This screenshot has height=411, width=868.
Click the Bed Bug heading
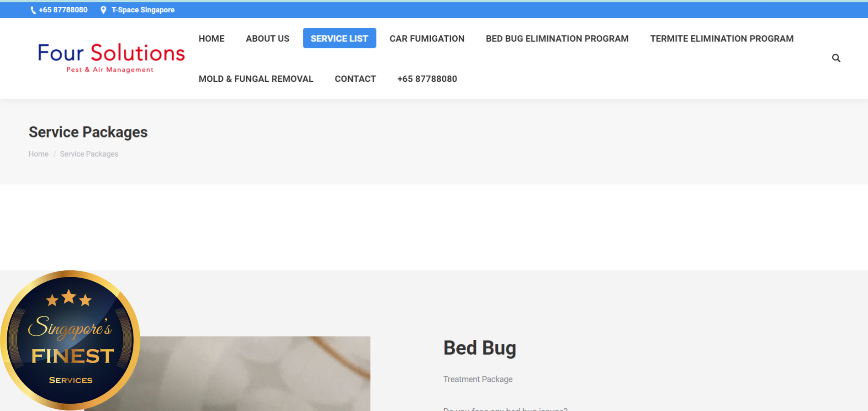pyautogui.click(x=479, y=348)
